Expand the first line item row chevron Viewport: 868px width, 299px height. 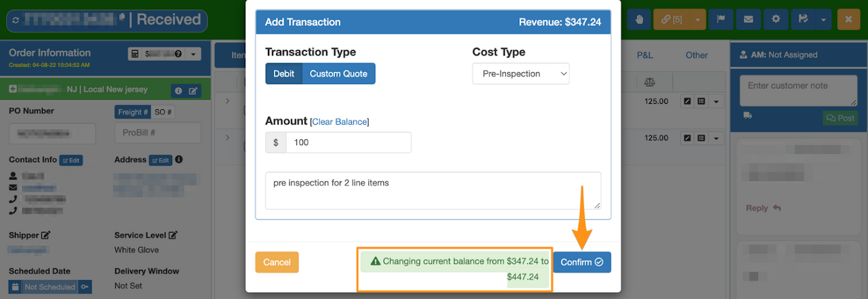pos(228,101)
